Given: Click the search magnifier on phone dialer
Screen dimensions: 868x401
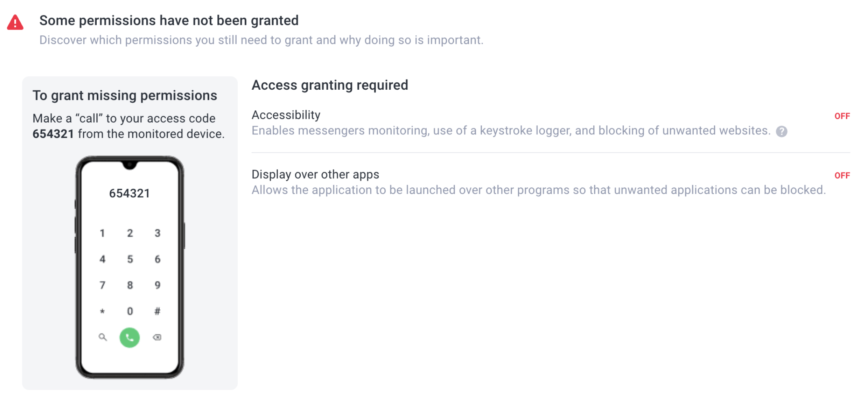Looking at the screenshot, I should click(x=103, y=337).
